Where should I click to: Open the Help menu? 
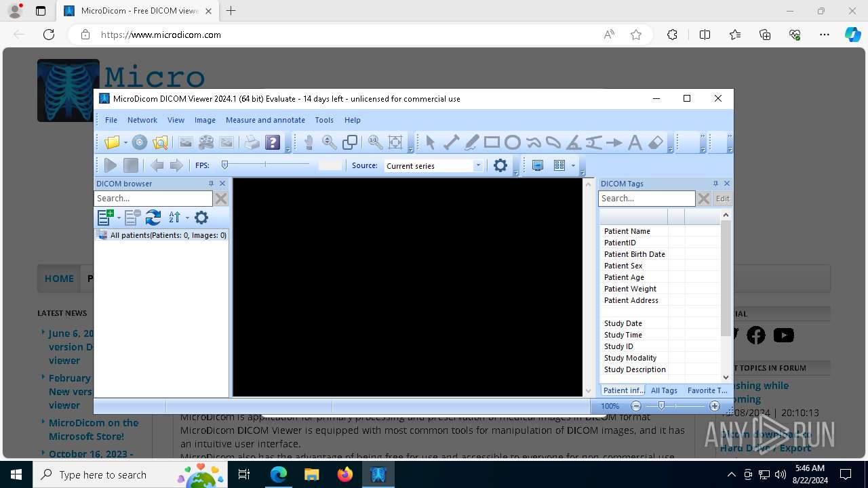point(353,120)
